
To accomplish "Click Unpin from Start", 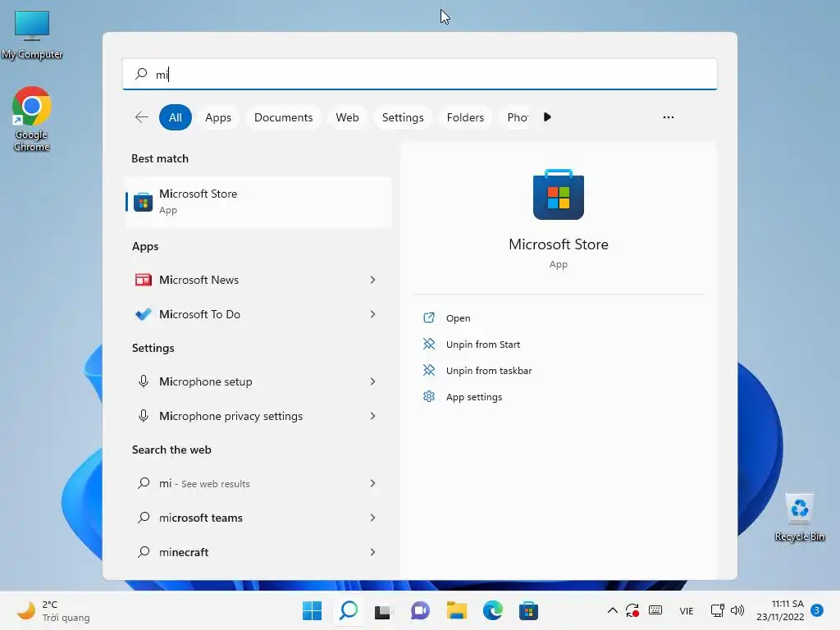I will tap(482, 344).
